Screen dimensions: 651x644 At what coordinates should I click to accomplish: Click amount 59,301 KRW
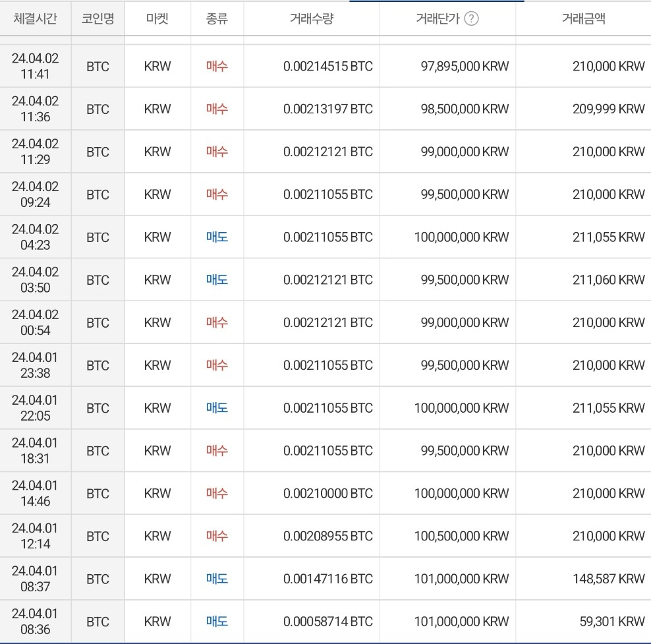coord(612,622)
